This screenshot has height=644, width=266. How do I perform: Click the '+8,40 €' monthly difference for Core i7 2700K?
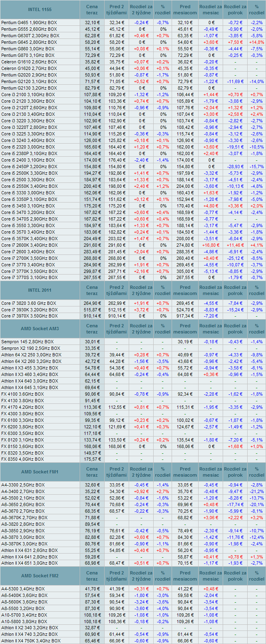[211, 258]
